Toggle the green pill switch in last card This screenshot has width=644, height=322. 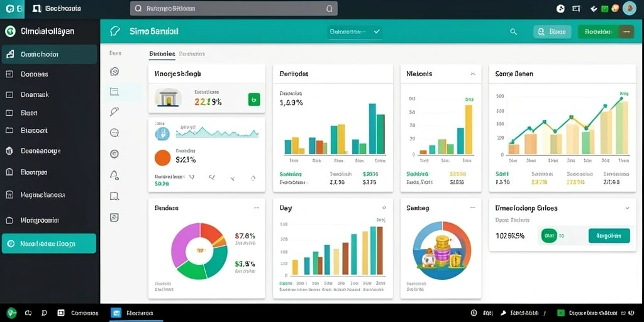point(549,236)
